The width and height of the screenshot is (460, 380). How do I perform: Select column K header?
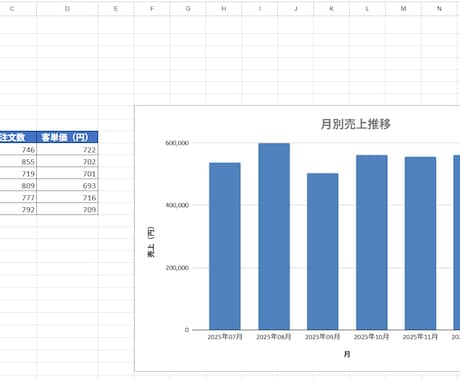coord(331,8)
